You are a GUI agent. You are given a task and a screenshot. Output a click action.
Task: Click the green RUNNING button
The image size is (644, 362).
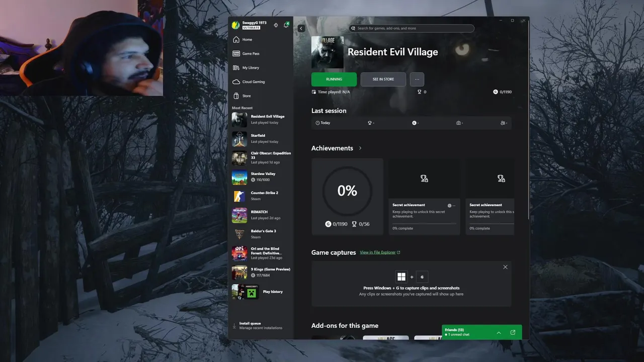click(334, 79)
